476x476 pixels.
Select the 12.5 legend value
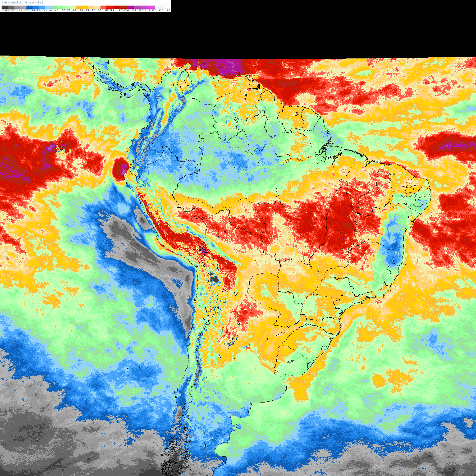pyautogui.click(x=161, y=10)
